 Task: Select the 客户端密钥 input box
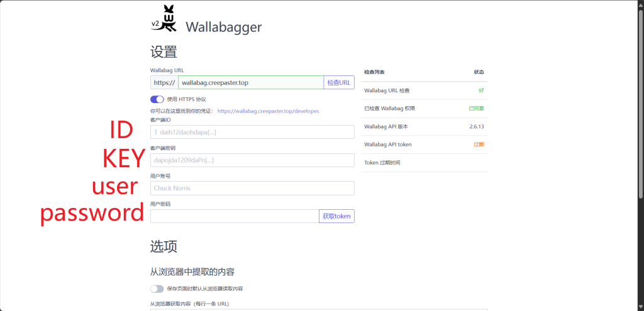(x=252, y=160)
